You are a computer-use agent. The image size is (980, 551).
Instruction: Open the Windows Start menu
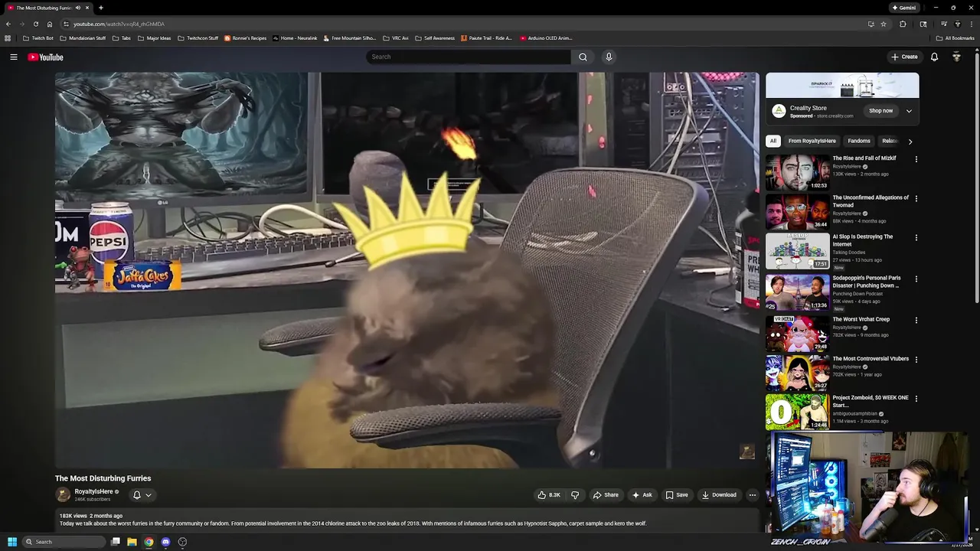[11, 542]
